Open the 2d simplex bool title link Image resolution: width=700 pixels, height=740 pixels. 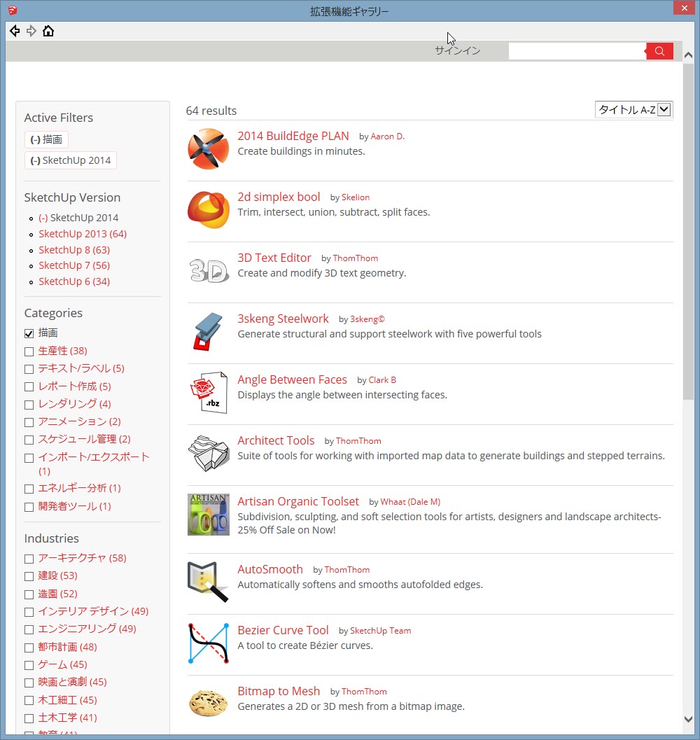point(279,197)
